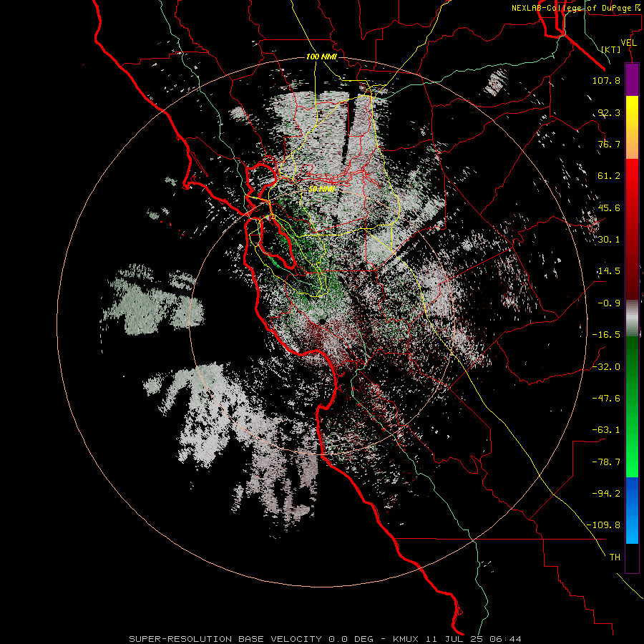
Task: Click the 92.3 velocity scale value
Action: pos(609,112)
